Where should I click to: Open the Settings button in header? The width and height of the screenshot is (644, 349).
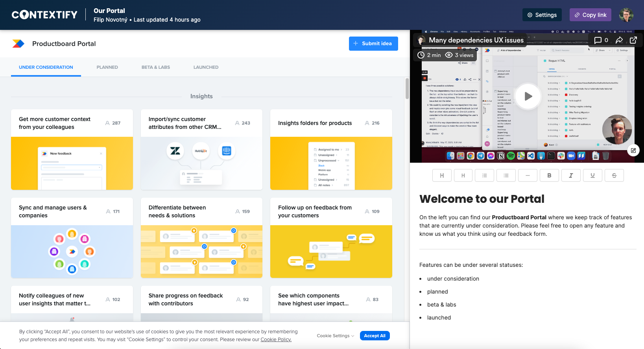(x=542, y=15)
